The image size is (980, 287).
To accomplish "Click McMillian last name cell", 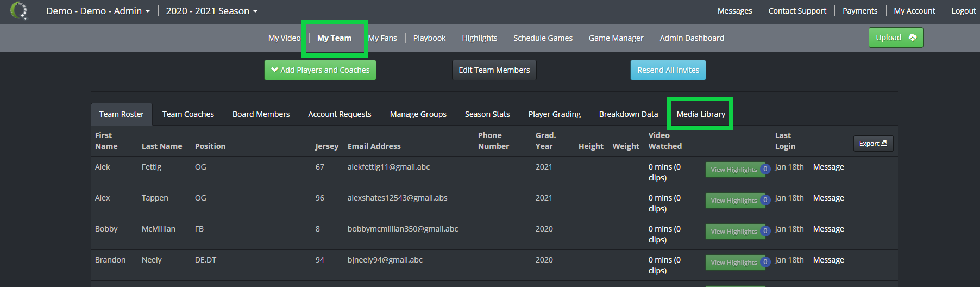I will click(159, 229).
